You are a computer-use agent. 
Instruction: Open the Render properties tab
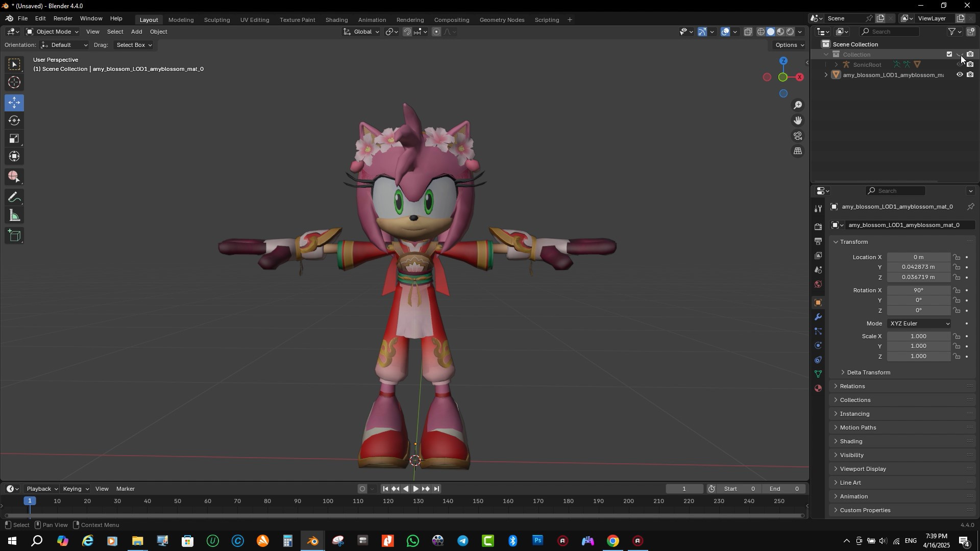coord(818,226)
